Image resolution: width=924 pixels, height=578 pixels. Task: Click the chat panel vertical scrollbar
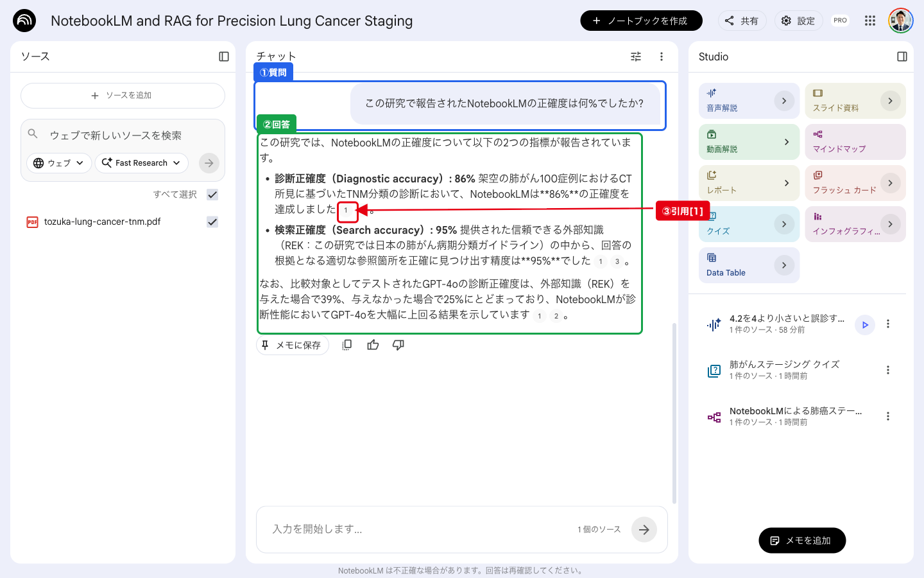click(x=674, y=413)
